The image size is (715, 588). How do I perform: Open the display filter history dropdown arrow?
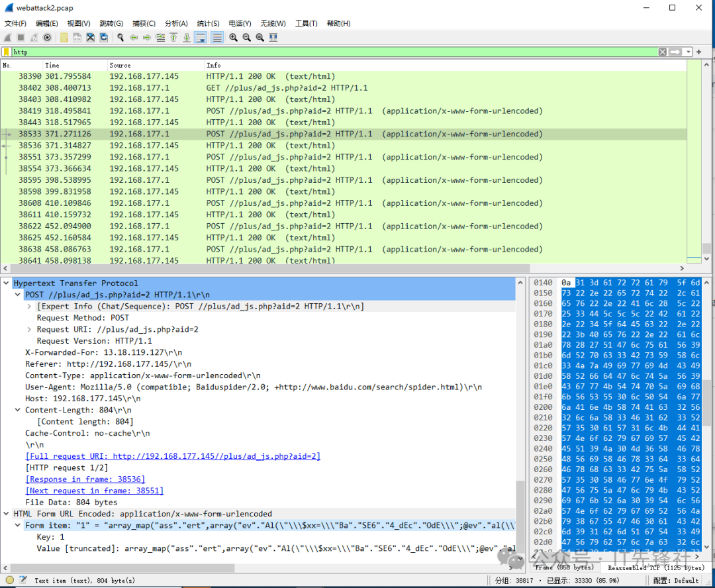click(x=689, y=52)
